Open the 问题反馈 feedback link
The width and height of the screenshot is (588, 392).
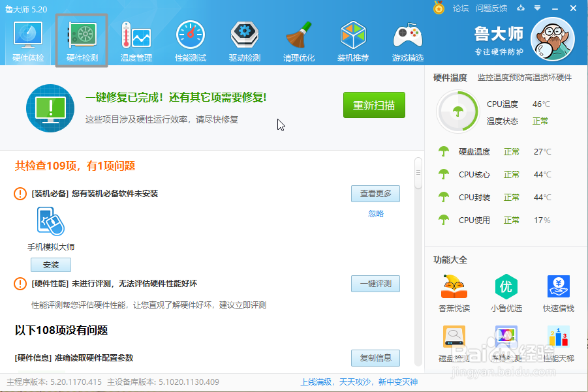(491, 8)
